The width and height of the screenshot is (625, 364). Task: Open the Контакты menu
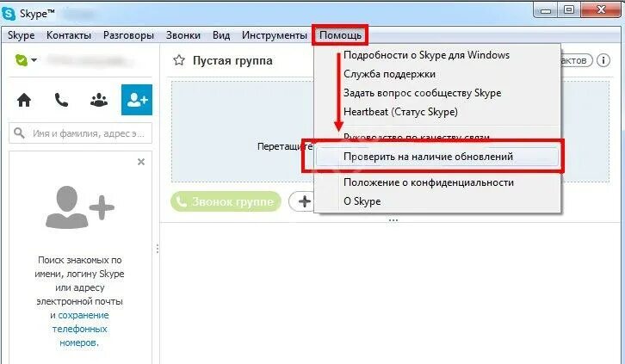point(69,35)
